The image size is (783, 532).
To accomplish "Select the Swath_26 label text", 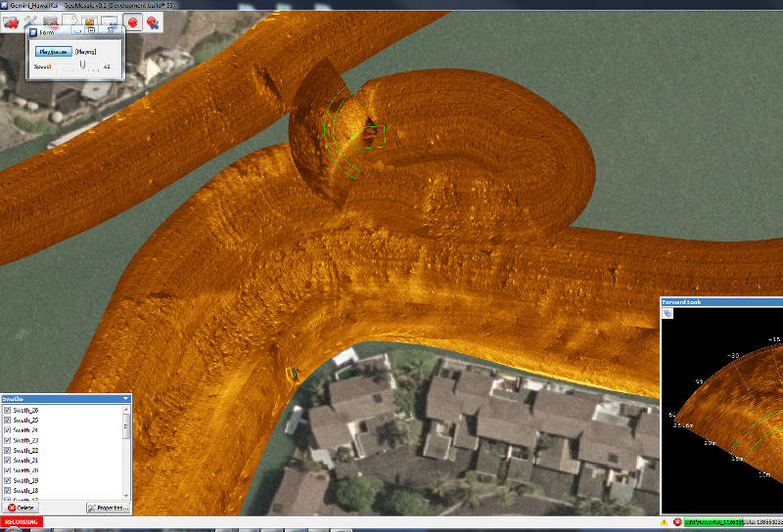I will pos(25,410).
